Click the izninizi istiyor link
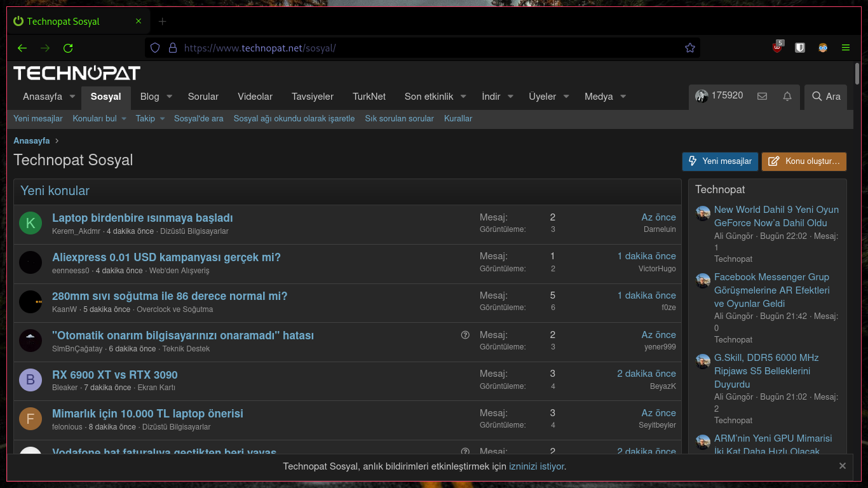Viewport: 868px width, 488px height. [x=536, y=466]
